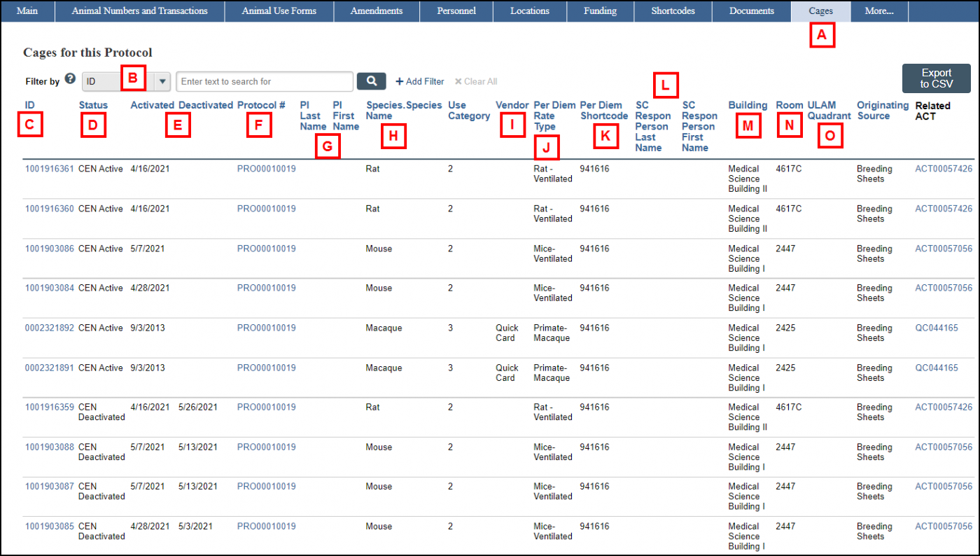Open cage ID 1001903087
Image resolution: width=980 pixels, height=556 pixels.
click(x=49, y=486)
